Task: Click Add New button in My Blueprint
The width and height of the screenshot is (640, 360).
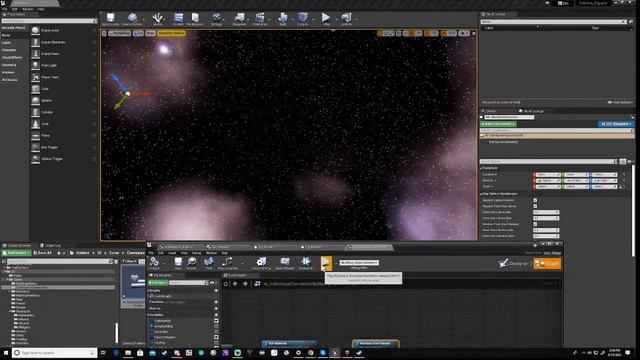Action: 157,283
